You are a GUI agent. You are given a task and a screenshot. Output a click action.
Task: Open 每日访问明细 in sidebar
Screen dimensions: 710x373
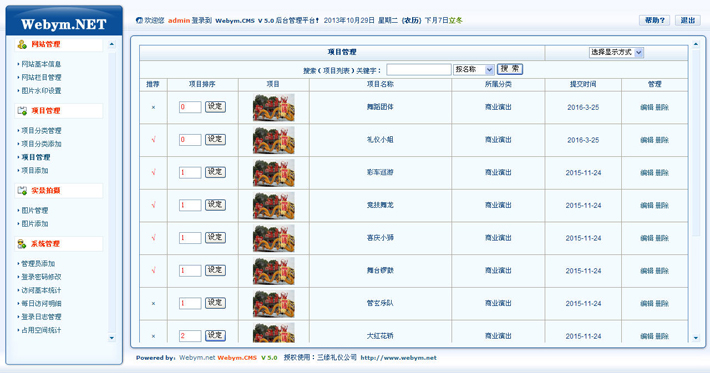(x=41, y=303)
